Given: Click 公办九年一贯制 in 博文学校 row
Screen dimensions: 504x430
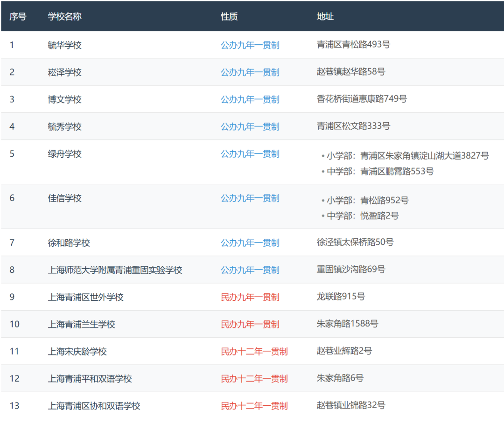Looking at the screenshot, I should (250, 99).
